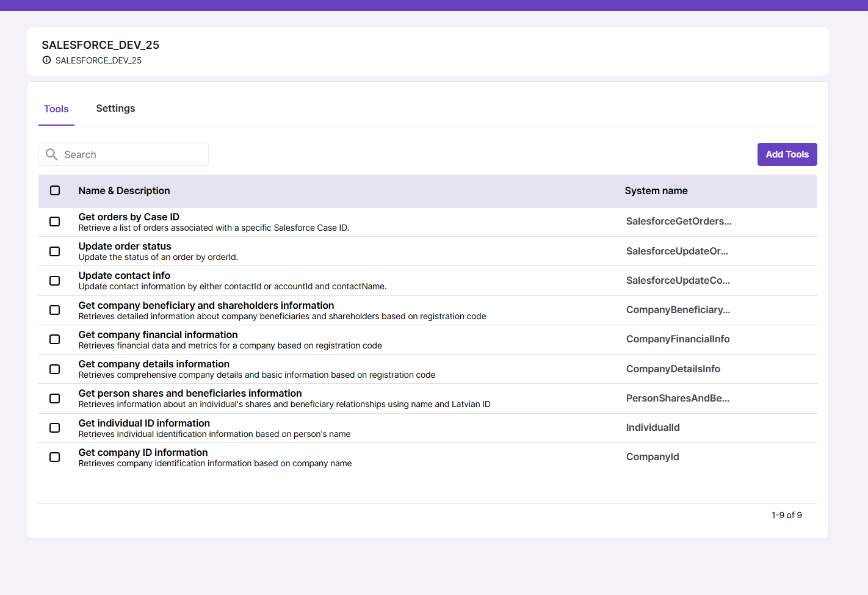Tick the Update contact info checkbox
Screen dimensions: 868x595
coord(55,281)
